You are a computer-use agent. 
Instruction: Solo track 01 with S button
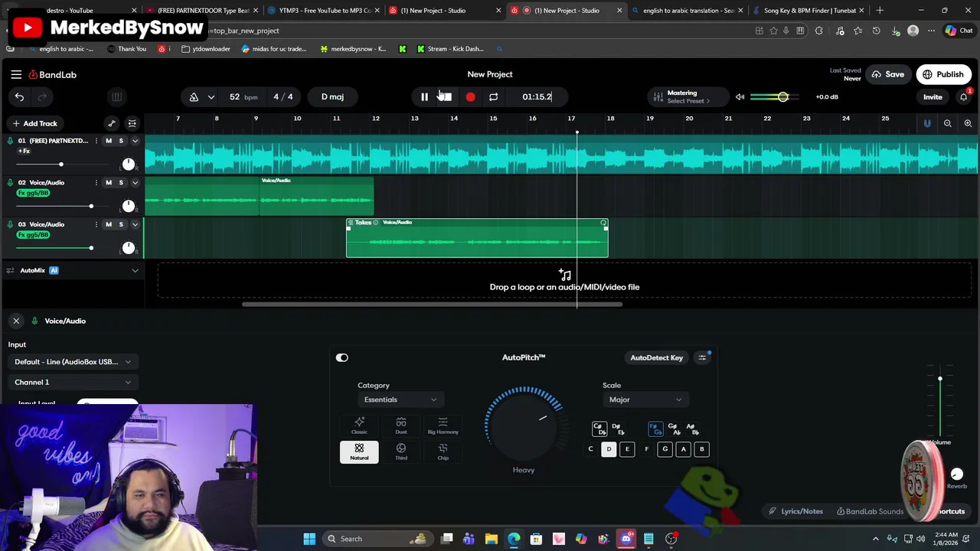point(121,141)
